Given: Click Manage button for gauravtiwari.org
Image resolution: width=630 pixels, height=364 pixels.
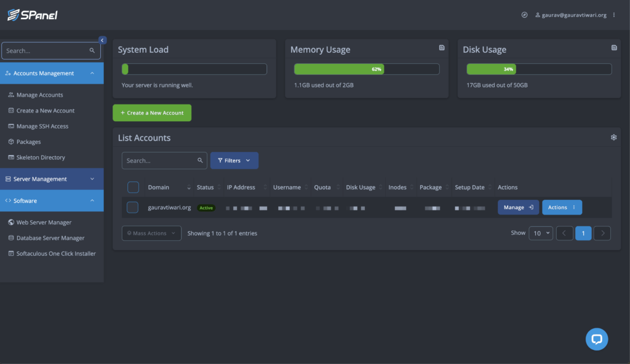Looking at the screenshot, I should tap(518, 208).
